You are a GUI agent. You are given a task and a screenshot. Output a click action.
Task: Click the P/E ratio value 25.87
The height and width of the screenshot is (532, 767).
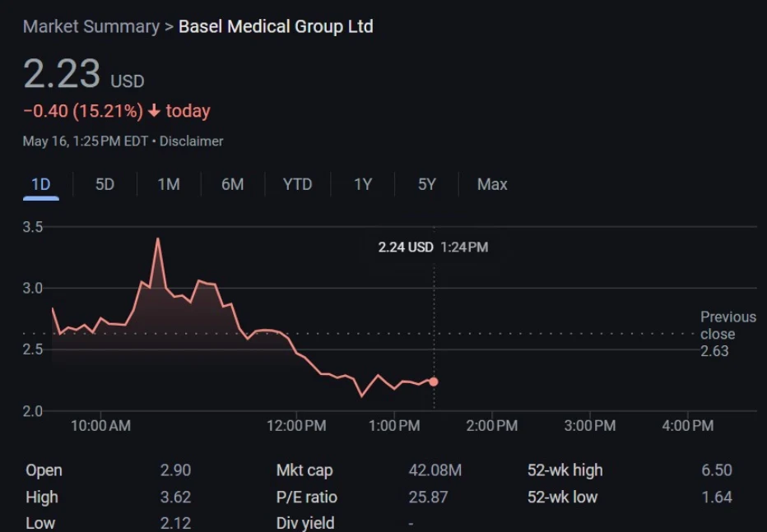[428, 497]
